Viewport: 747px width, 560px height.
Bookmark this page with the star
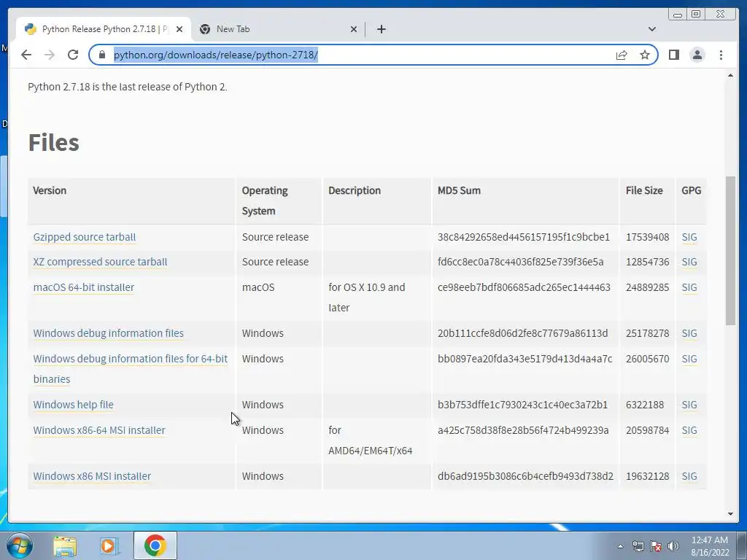coord(645,55)
